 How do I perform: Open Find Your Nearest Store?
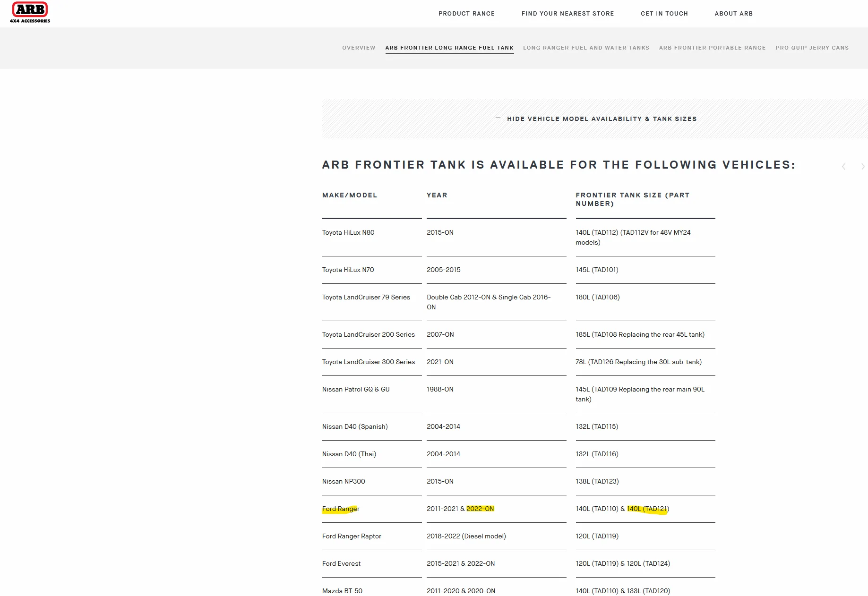pos(567,14)
